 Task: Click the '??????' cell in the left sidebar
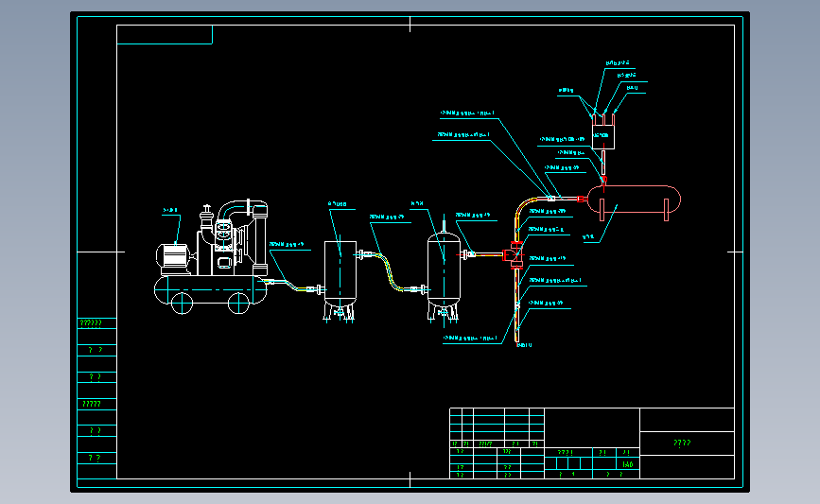(x=96, y=323)
